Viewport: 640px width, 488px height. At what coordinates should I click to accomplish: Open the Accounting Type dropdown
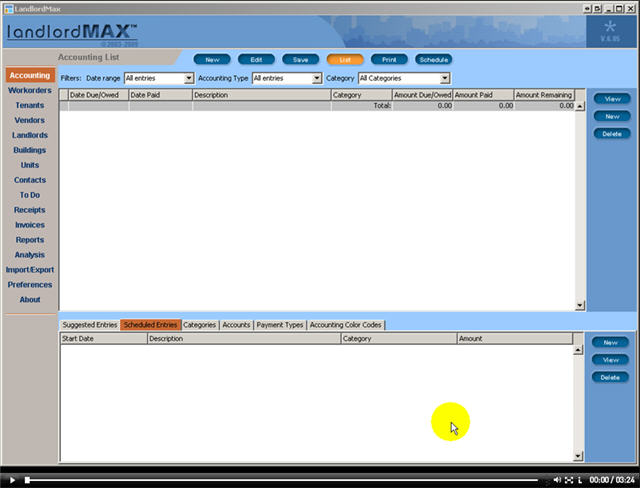287,78
